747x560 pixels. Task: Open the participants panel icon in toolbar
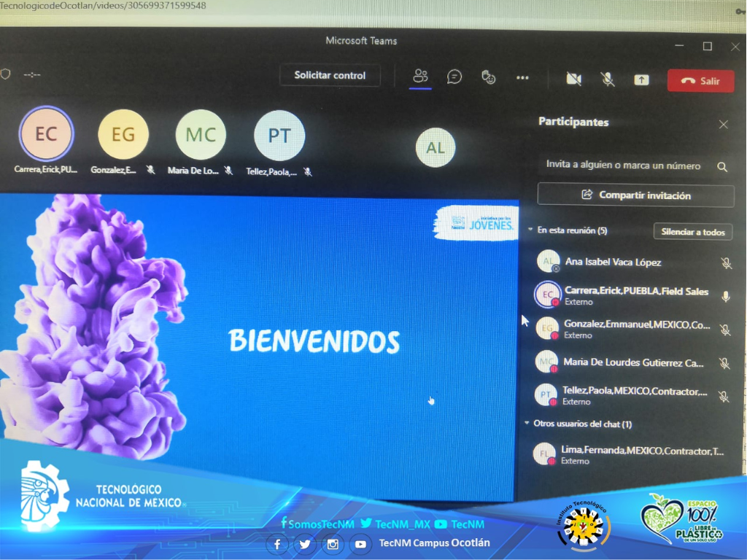click(x=420, y=76)
